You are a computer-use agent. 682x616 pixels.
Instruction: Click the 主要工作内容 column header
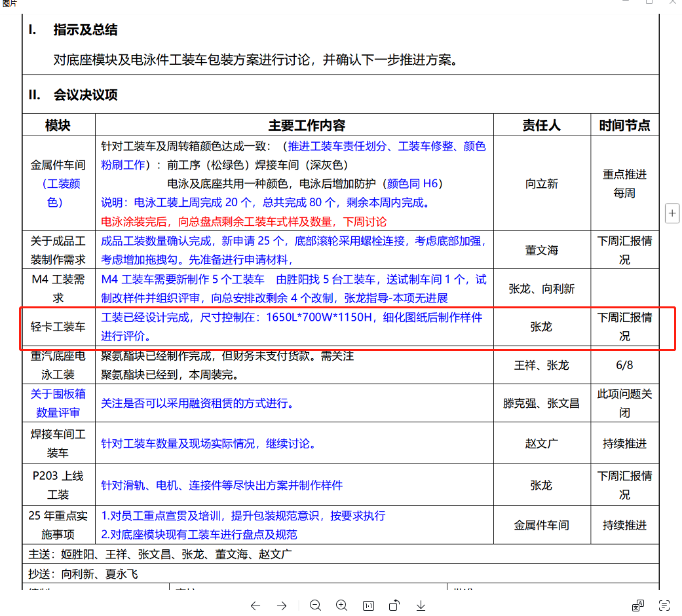click(307, 125)
